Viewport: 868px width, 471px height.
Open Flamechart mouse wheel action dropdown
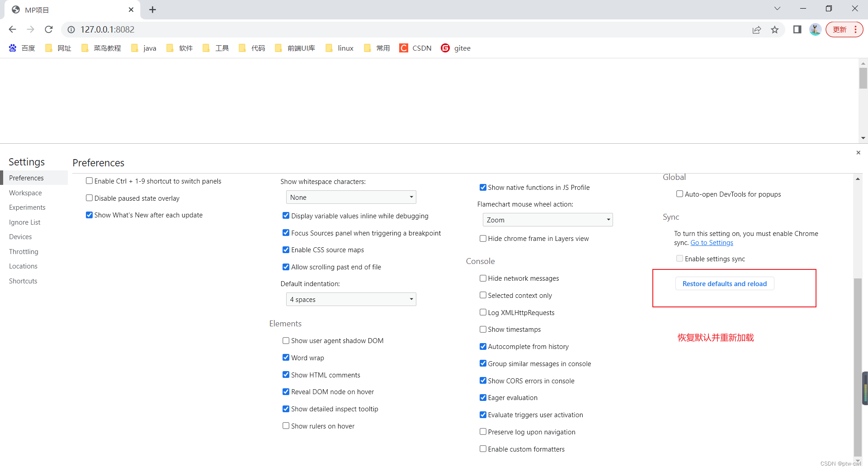point(547,220)
